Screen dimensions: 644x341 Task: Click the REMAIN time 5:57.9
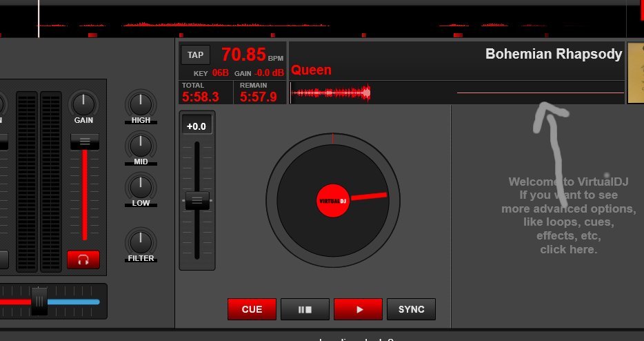(259, 97)
